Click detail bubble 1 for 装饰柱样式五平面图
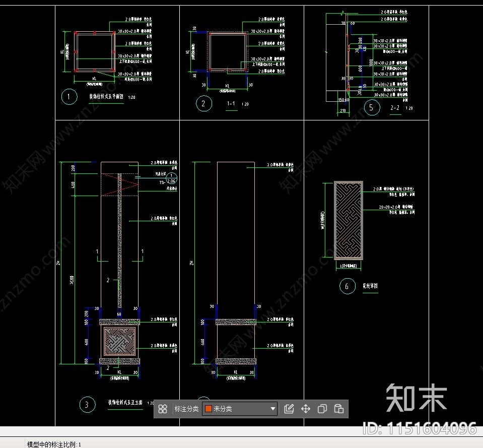The image size is (483, 448). click(69, 96)
